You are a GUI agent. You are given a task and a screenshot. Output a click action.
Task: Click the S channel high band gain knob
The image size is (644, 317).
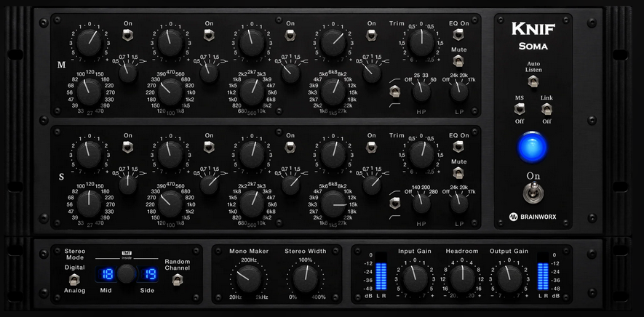[333, 155]
